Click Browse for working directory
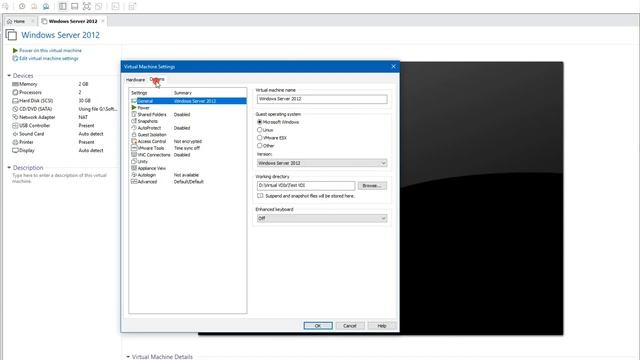 (x=372, y=186)
